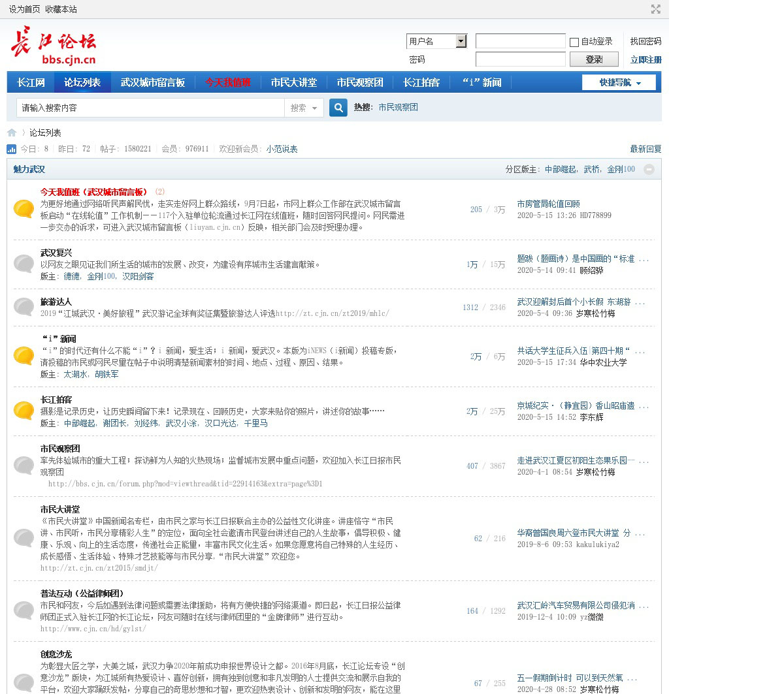Click the home icon in breadcrumb
This screenshot has width=784, height=694.
[12, 133]
